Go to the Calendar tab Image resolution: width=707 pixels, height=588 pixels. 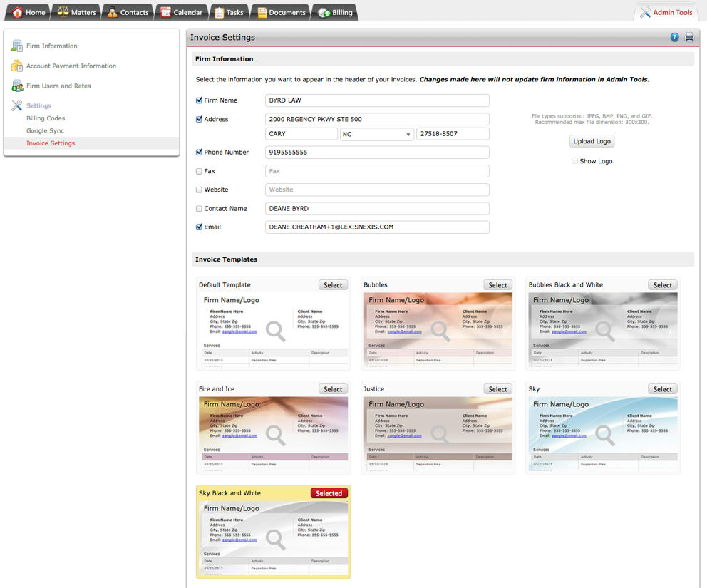click(x=181, y=12)
